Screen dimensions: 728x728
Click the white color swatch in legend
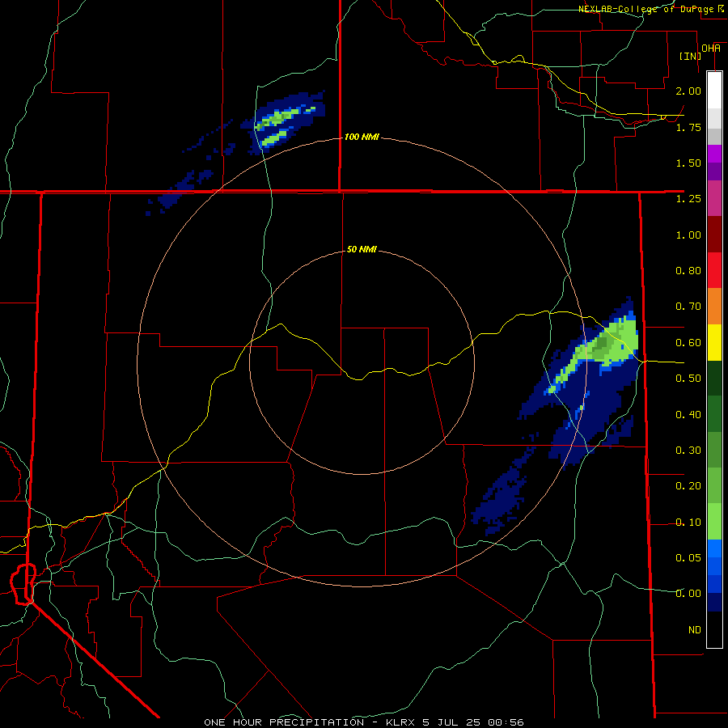pos(714,90)
